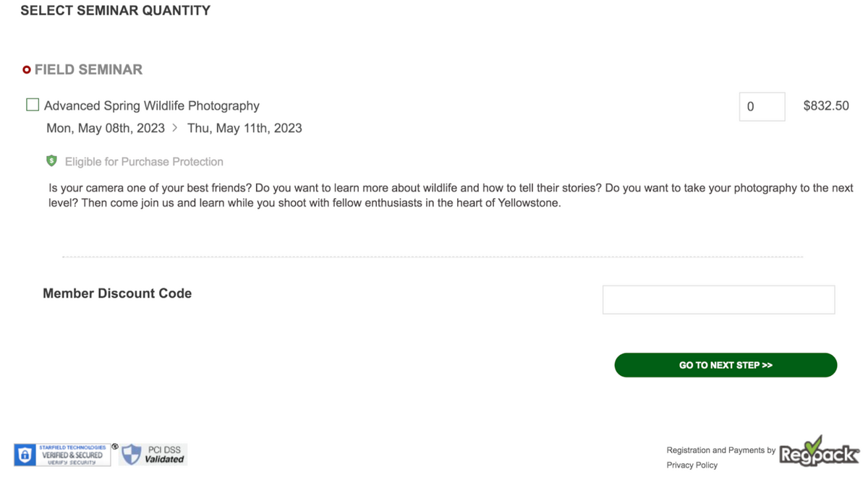This screenshot has height=477, width=868.
Task: Click the seminar quantity field showing 0
Action: click(x=762, y=106)
